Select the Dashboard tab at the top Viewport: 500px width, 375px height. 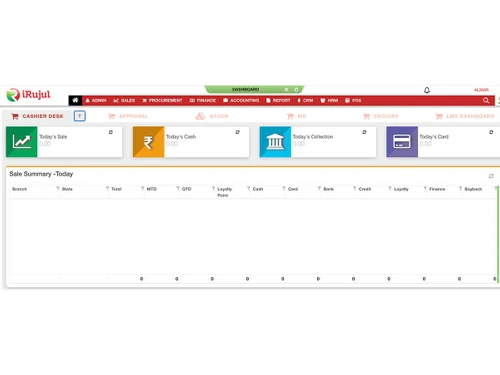tap(245, 89)
